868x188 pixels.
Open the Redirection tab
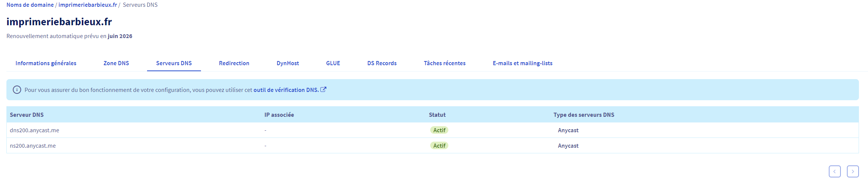click(234, 63)
